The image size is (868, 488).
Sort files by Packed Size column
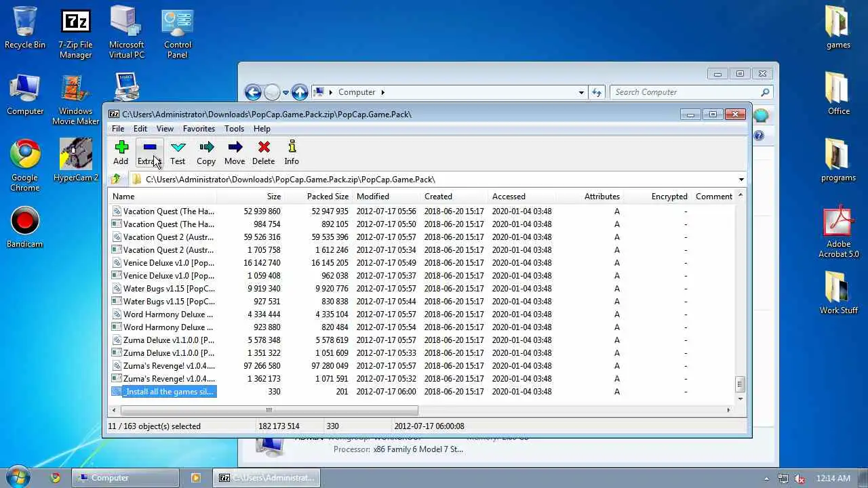pos(319,197)
